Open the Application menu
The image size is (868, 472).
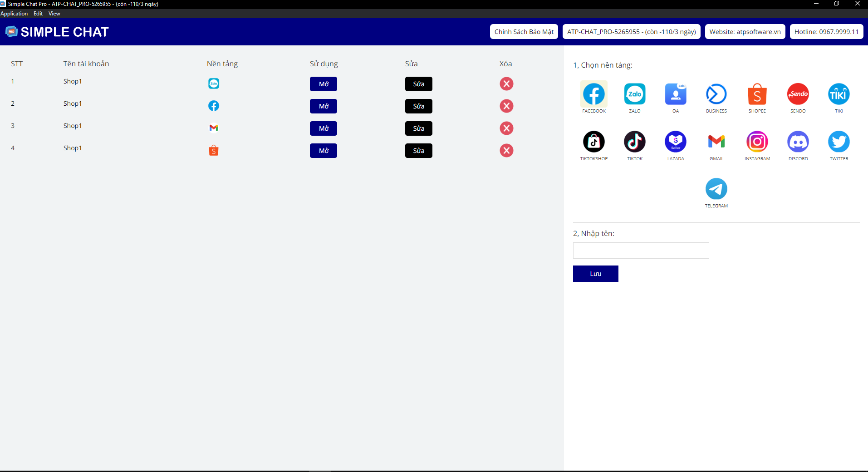point(14,14)
